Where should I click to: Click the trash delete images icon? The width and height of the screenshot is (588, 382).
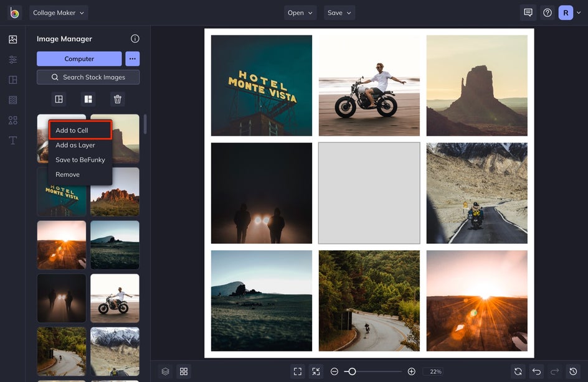(118, 99)
